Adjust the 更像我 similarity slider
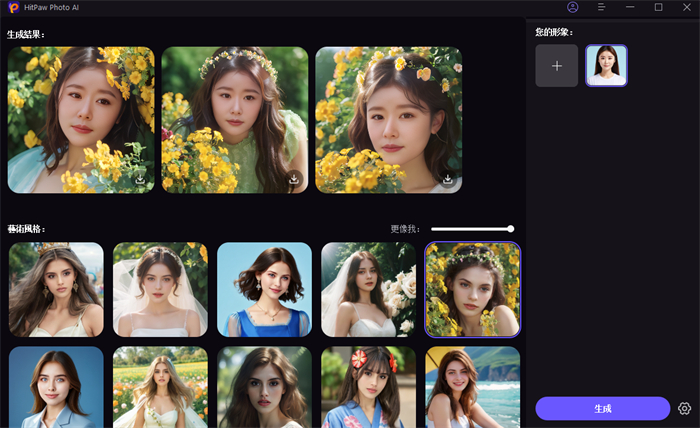This screenshot has height=428, width=700. coord(510,229)
